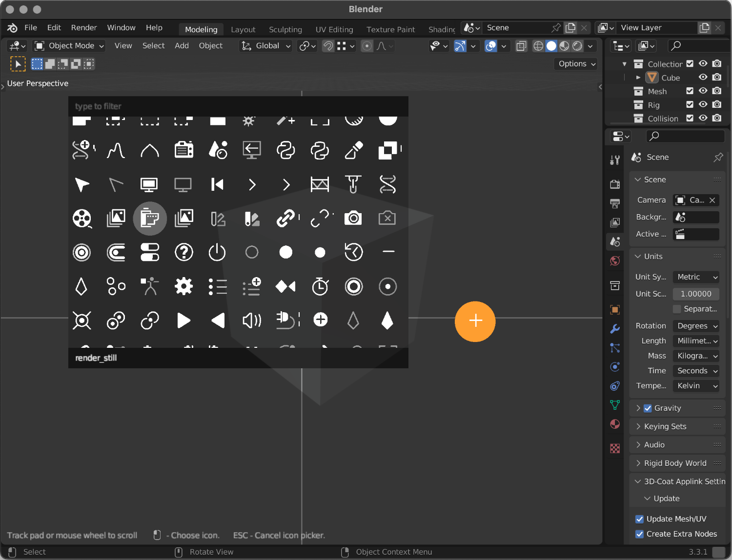Open the Unit System Metric dropdown
Screen dimensions: 732x560
696,277
